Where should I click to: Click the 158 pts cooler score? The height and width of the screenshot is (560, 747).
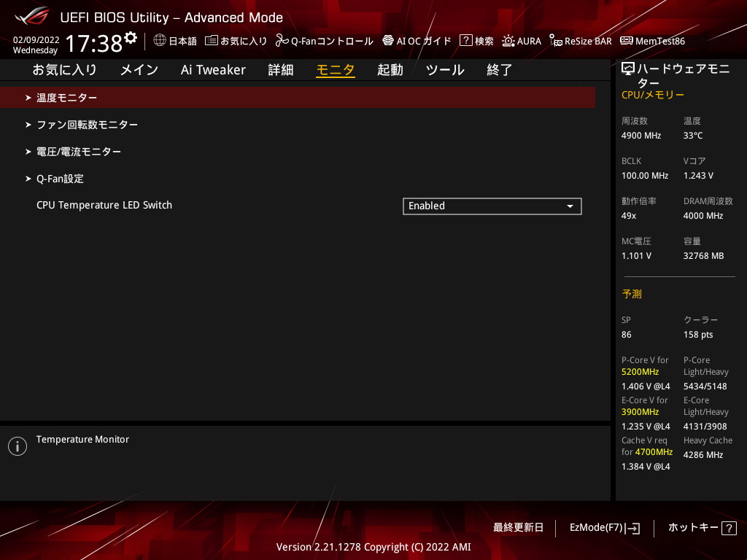coord(698,335)
